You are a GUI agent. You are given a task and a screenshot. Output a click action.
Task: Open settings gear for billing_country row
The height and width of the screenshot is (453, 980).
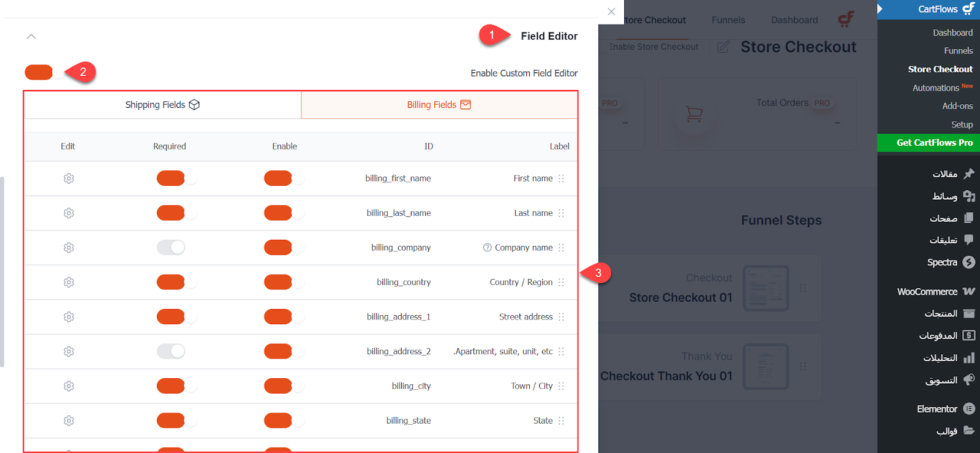pos(69,282)
